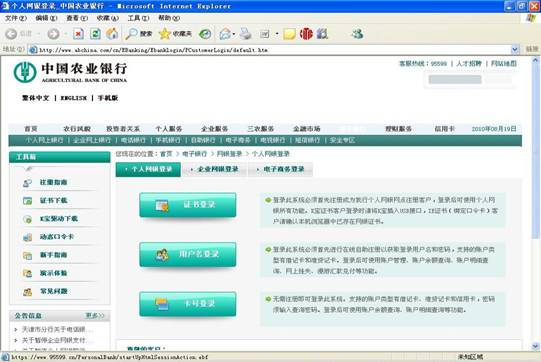
Task: Click the 常见问题 sidebar icon
Action: pos(27,292)
